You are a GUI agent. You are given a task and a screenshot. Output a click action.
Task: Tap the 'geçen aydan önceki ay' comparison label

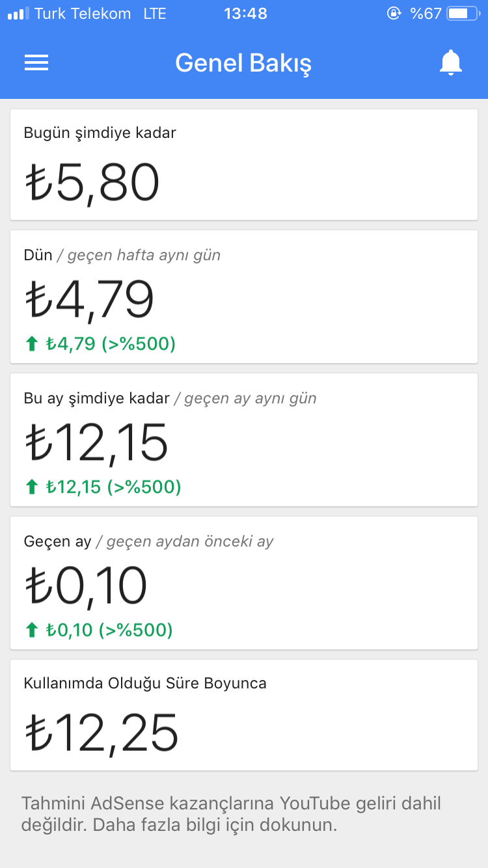(x=190, y=541)
